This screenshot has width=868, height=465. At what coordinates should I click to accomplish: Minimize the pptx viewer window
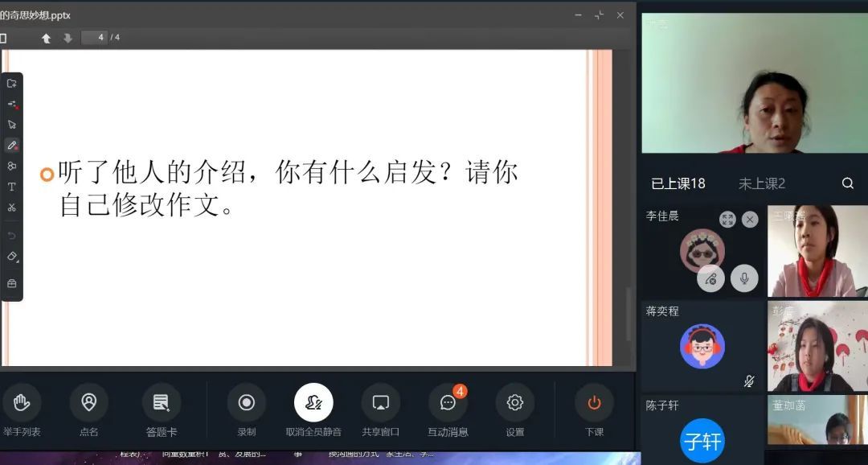[x=578, y=15]
